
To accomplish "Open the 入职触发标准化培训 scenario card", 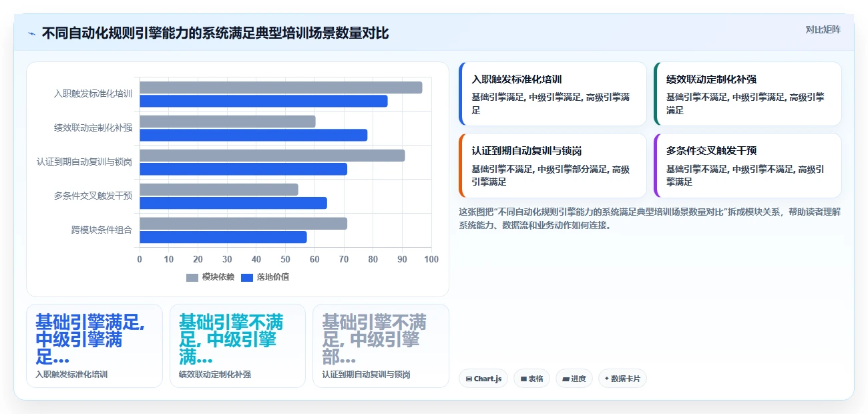I will point(552,94).
